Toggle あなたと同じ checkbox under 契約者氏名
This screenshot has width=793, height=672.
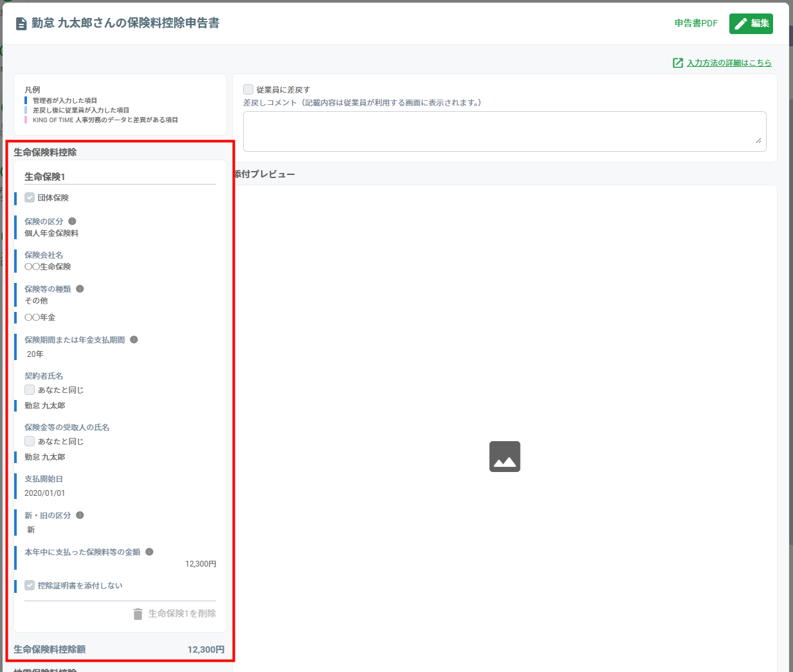point(30,390)
